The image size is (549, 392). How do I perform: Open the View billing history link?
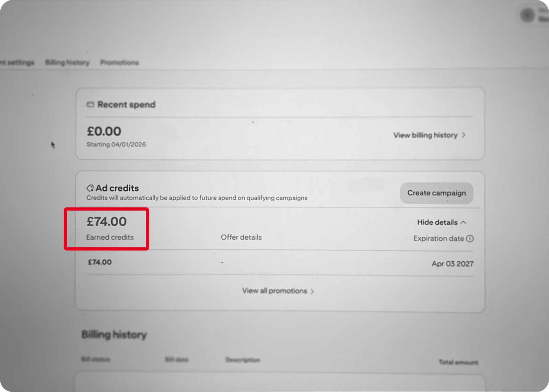[x=425, y=135]
